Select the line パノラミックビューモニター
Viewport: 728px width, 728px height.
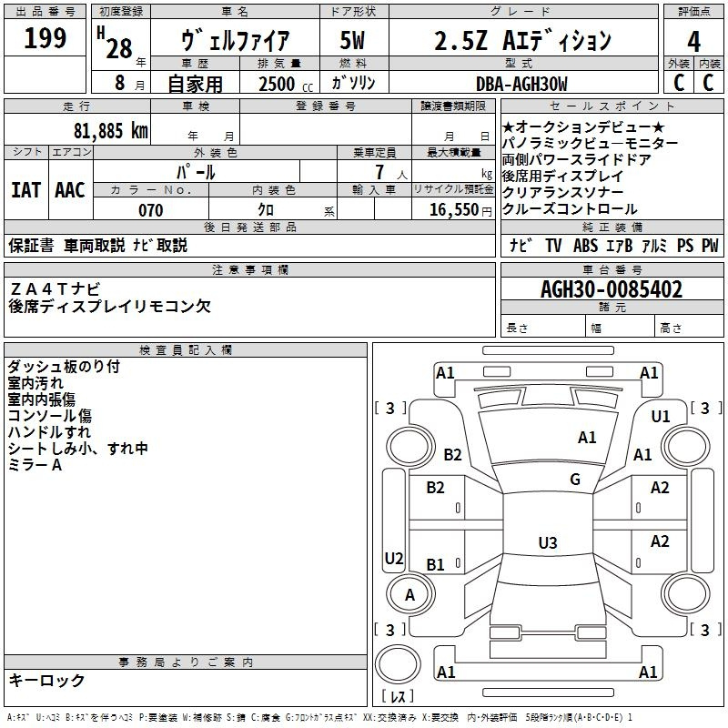(590, 143)
